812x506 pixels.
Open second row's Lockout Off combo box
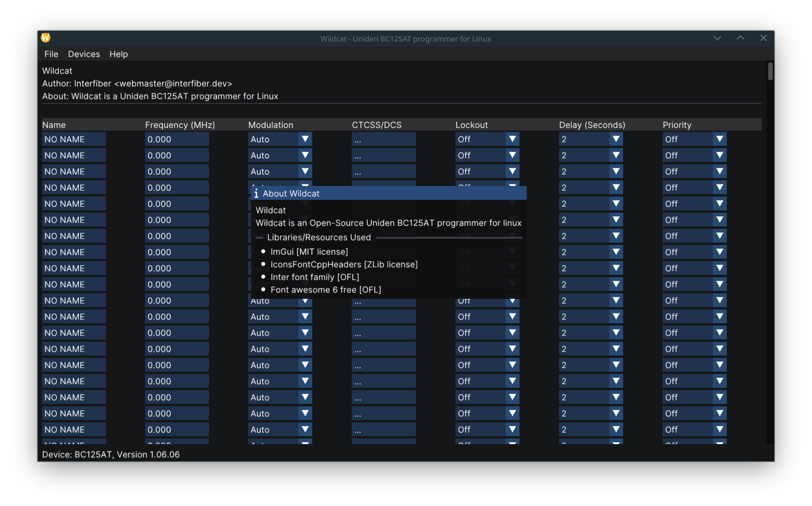tap(487, 155)
